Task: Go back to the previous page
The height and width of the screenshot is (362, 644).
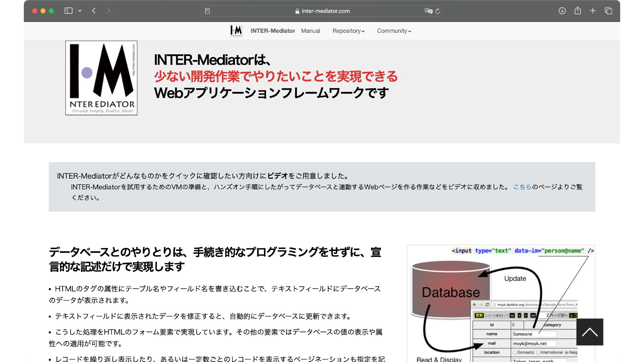Action: point(94,11)
